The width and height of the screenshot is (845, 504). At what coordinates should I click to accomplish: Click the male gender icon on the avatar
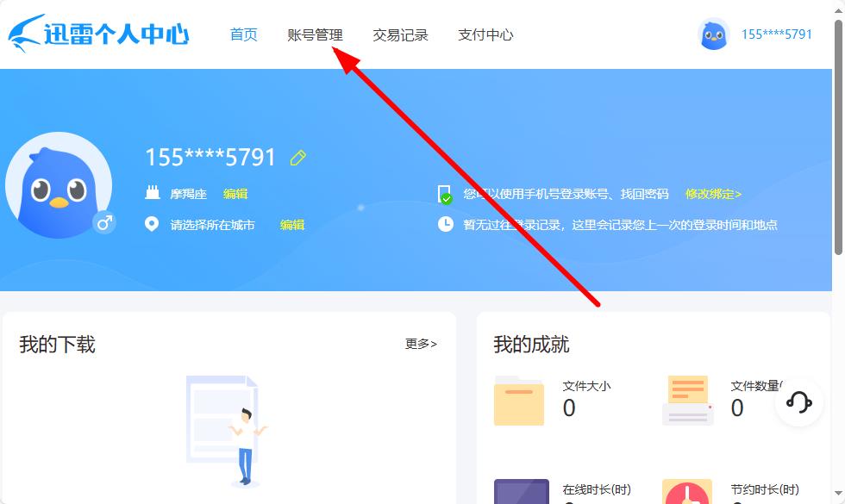[104, 222]
